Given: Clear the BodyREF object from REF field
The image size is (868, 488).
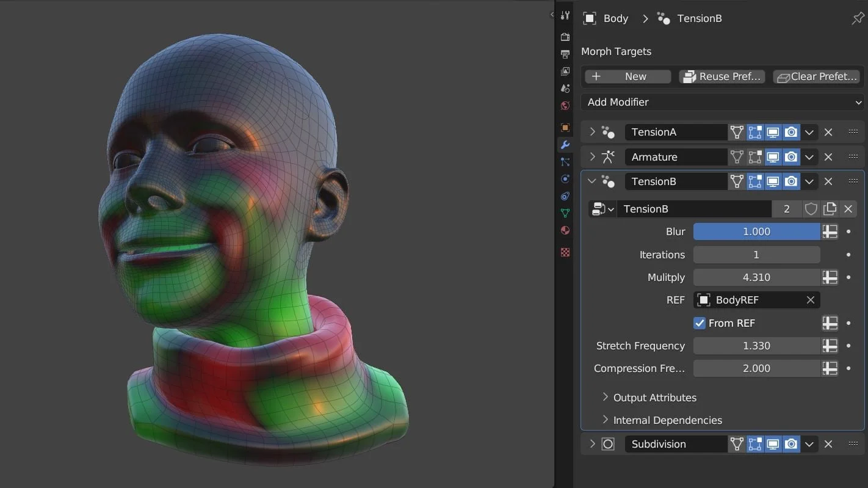Looking at the screenshot, I should [810, 300].
